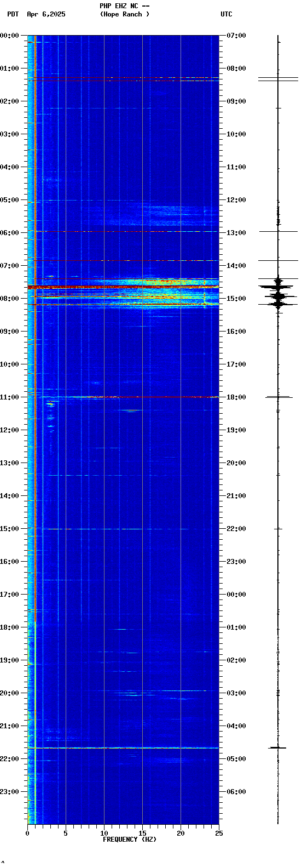Click the frequency tick label '25'

tap(219, 833)
